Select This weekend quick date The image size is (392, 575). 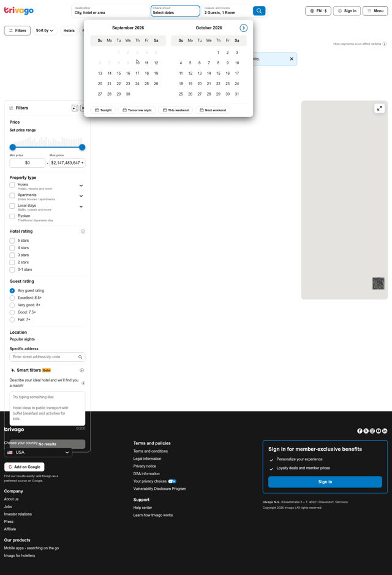click(176, 110)
